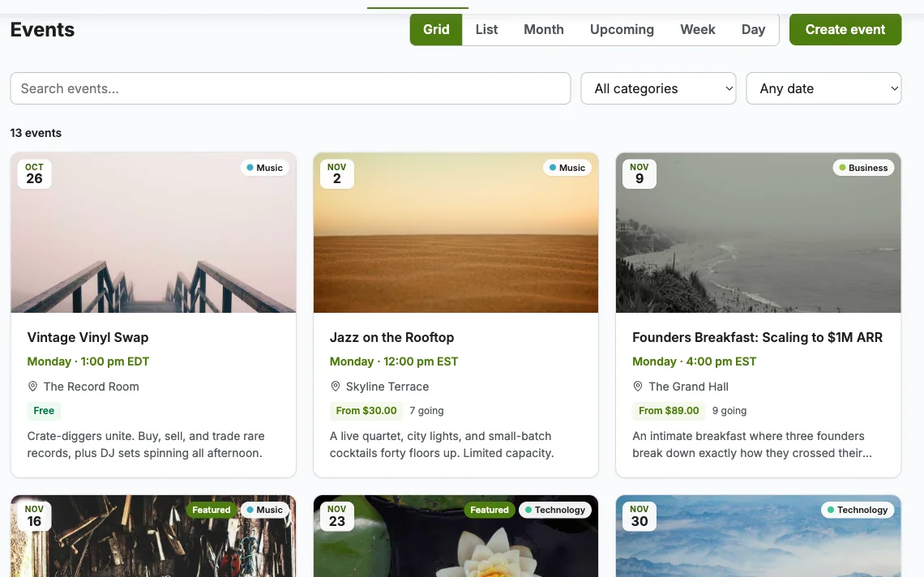The height and width of the screenshot is (577, 924).
Task: Click Oct 26 date badge on Vintage Vinyl Swap
Action: point(34,174)
